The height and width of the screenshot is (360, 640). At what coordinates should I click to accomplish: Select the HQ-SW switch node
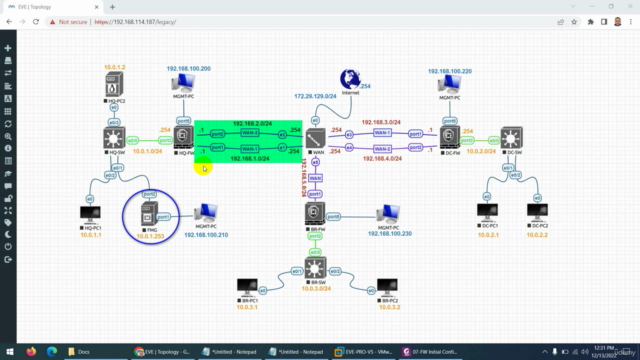pyautogui.click(x=114, y=138)
